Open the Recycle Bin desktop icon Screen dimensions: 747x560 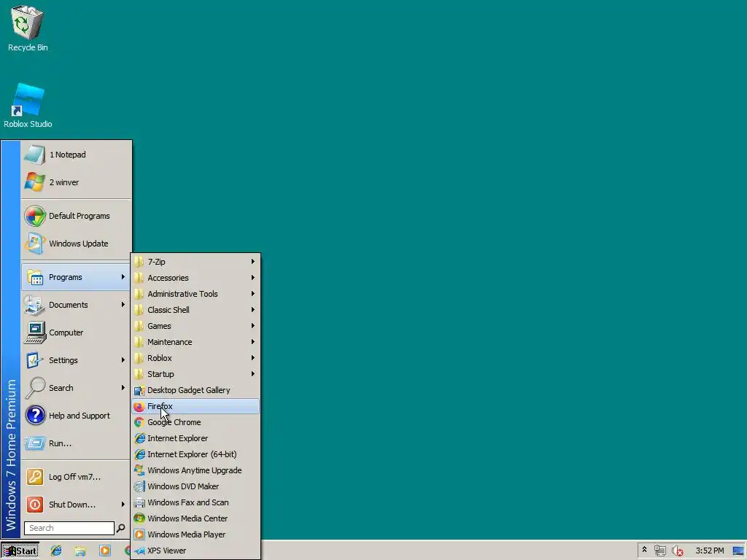(x=28, y=28)
